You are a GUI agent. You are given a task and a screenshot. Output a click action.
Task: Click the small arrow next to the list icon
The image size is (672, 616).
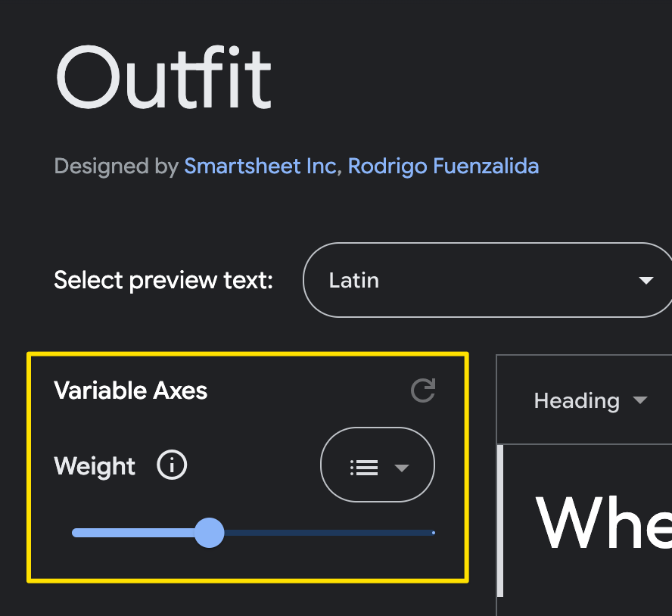pyautogui.click(x=402, y=468)
